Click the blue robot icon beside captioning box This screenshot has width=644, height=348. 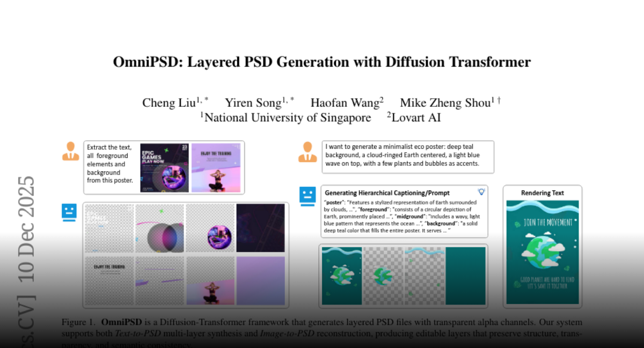coord(307,196)
